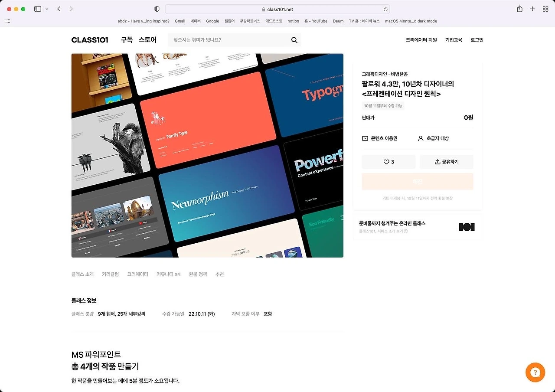Open the Google bookmark
This screenshot has height=392, width=555.
click(x=212, y=21)
